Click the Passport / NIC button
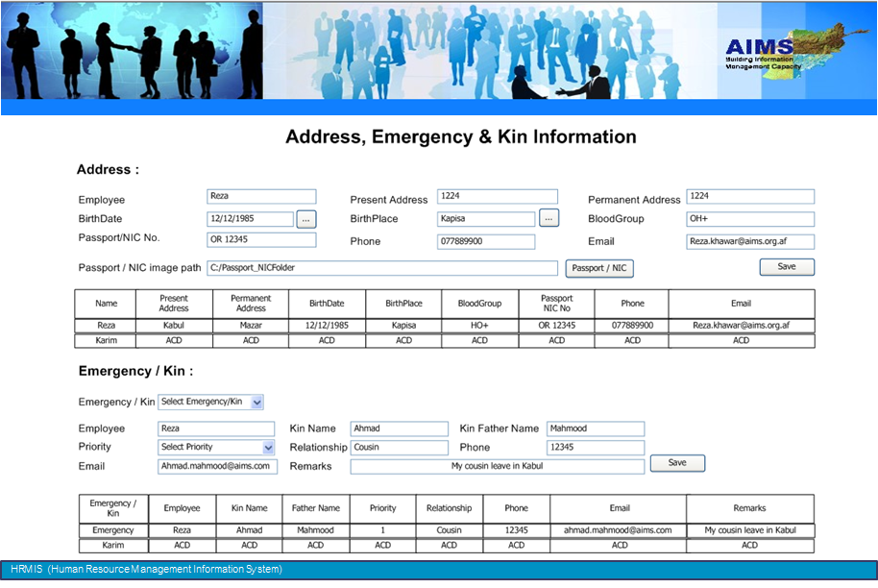This screenshot has height=588, width=878. (599, 268)
